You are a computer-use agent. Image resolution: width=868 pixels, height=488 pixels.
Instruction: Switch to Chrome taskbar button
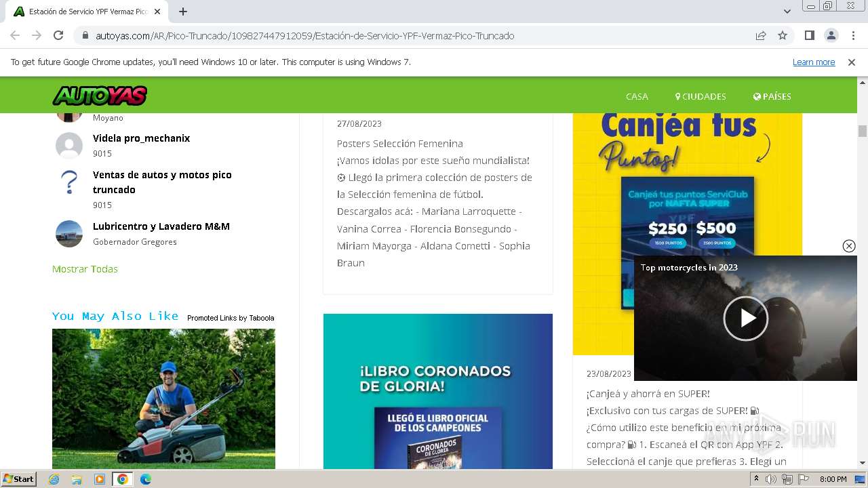122,479
